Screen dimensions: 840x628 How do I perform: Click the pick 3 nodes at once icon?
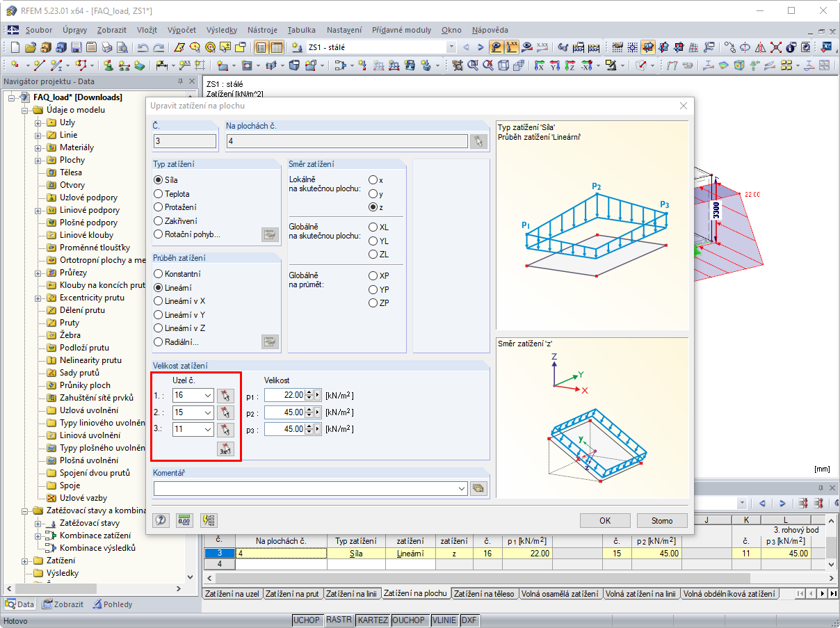pos(225,449)
